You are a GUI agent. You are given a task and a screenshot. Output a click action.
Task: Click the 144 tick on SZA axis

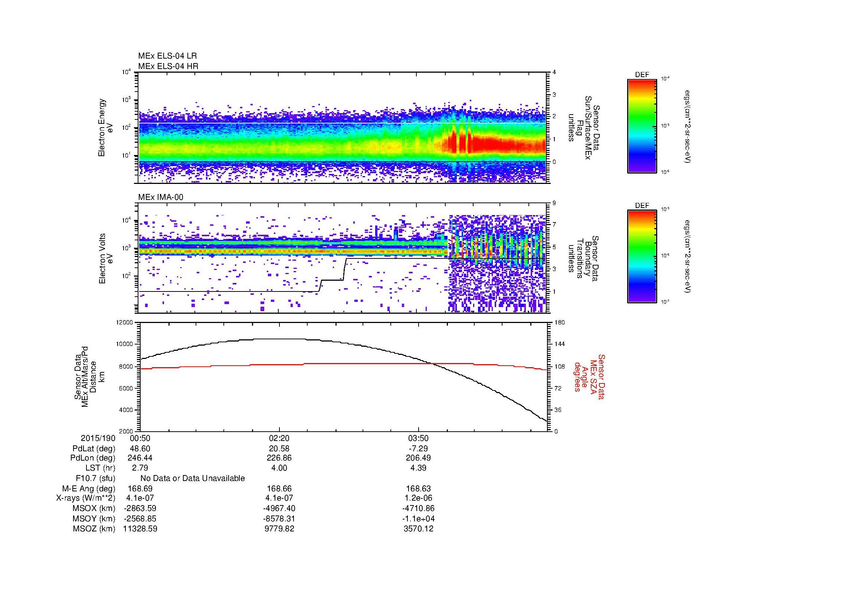(x=560, y=344)
